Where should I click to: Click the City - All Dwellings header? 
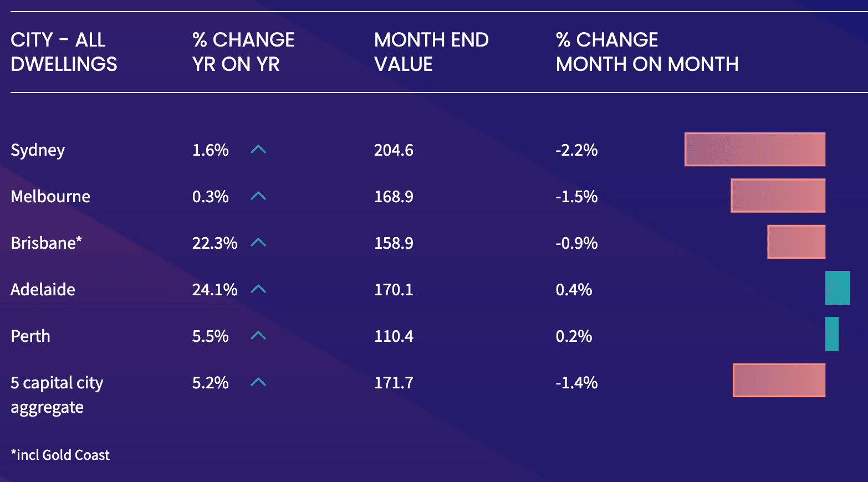(x=64, y=52)
